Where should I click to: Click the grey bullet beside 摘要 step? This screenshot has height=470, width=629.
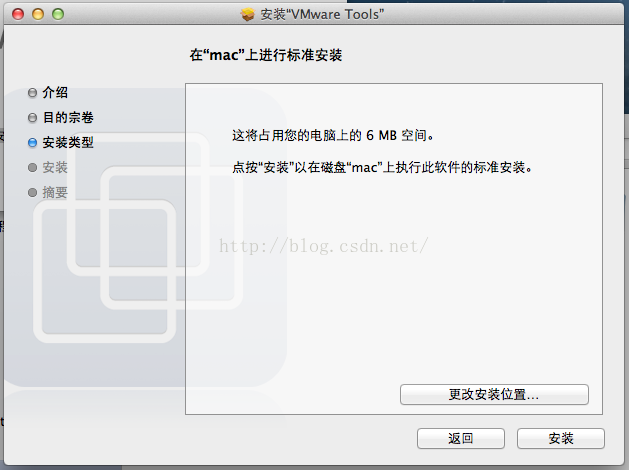32,192
